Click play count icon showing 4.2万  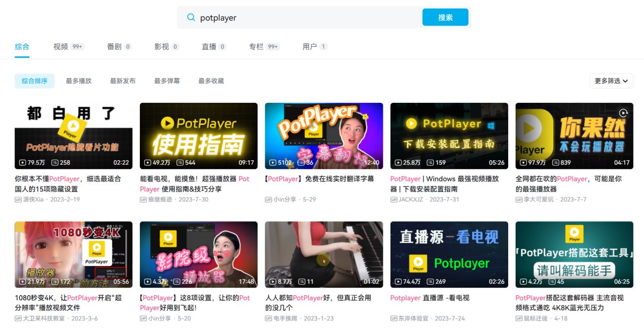pos(523,282)
